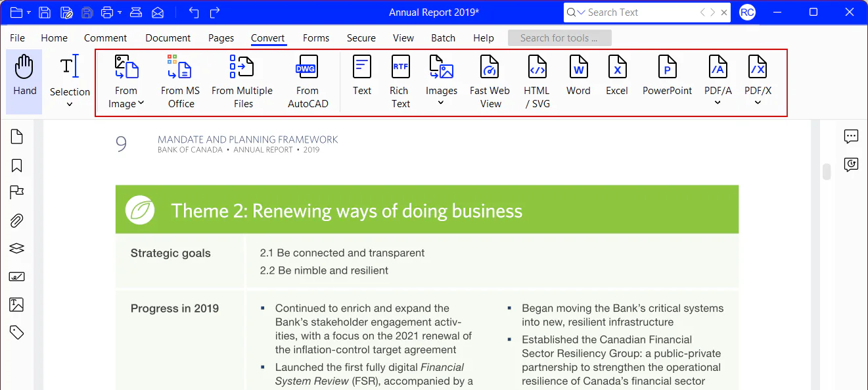
Task: Send document by email icon
Action: (x=158, y=12)
